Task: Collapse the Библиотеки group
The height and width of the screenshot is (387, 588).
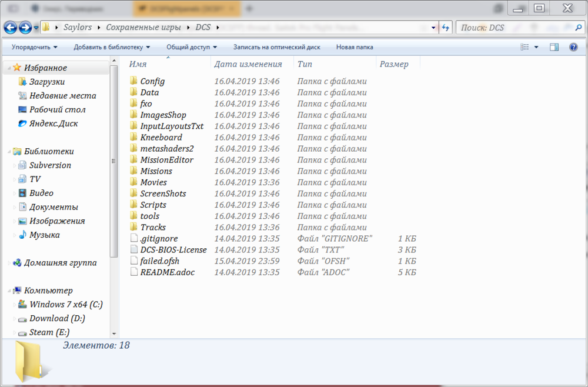Action: 9,152
